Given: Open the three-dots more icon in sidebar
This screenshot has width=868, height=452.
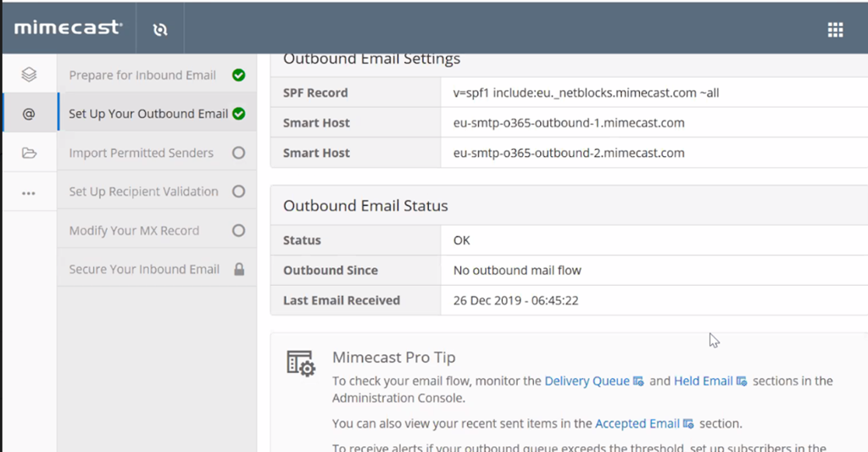Looking at the screenshot, I should (29, 193).
